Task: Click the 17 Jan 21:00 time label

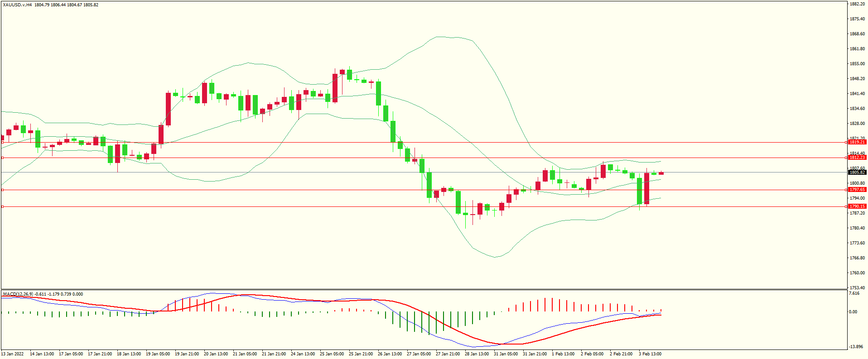Action: tap(100, 354)
